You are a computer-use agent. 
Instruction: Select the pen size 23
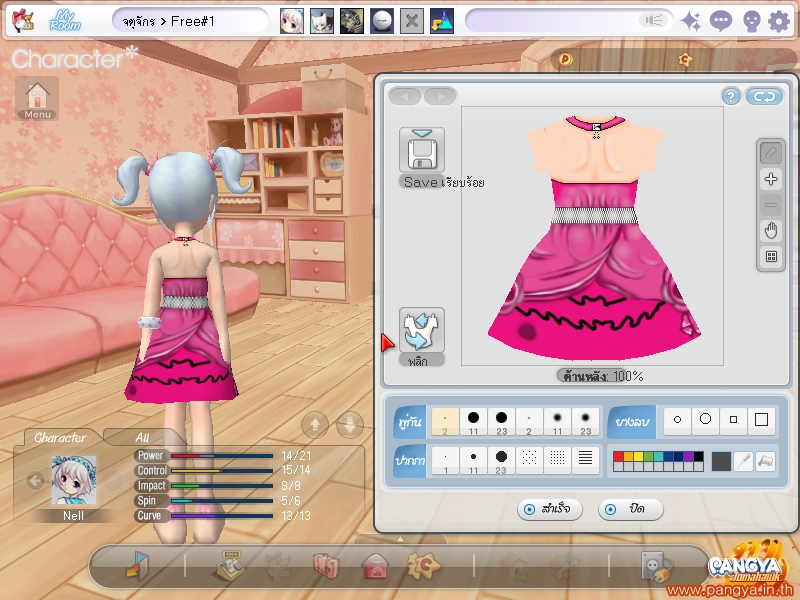pos(502,461)
